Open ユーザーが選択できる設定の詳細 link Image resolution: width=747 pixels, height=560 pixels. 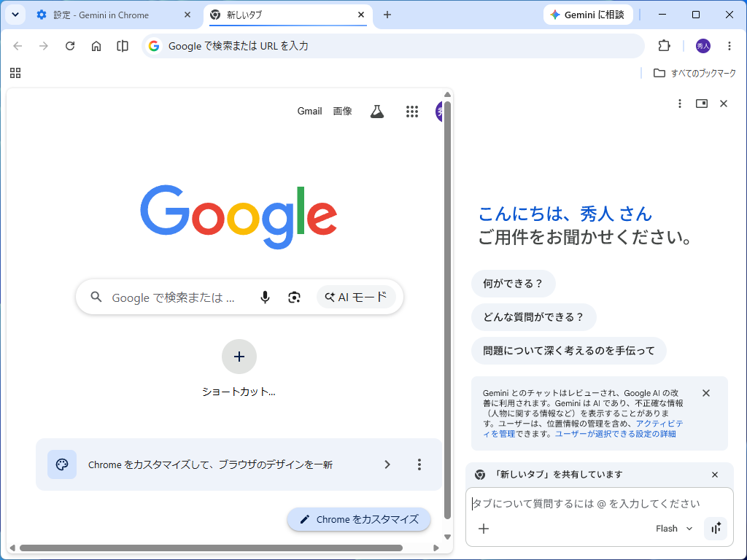click(615, 434)
